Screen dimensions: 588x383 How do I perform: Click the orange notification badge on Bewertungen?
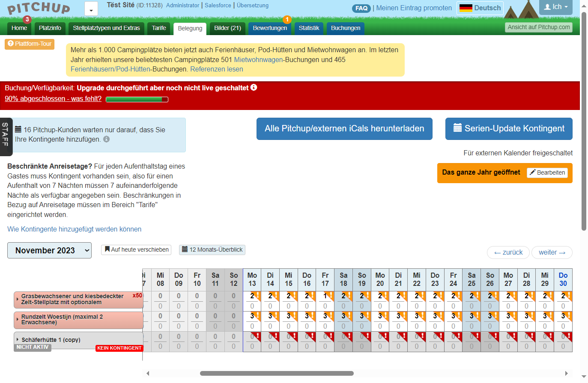pyautogui.click(x=287, y=19)
